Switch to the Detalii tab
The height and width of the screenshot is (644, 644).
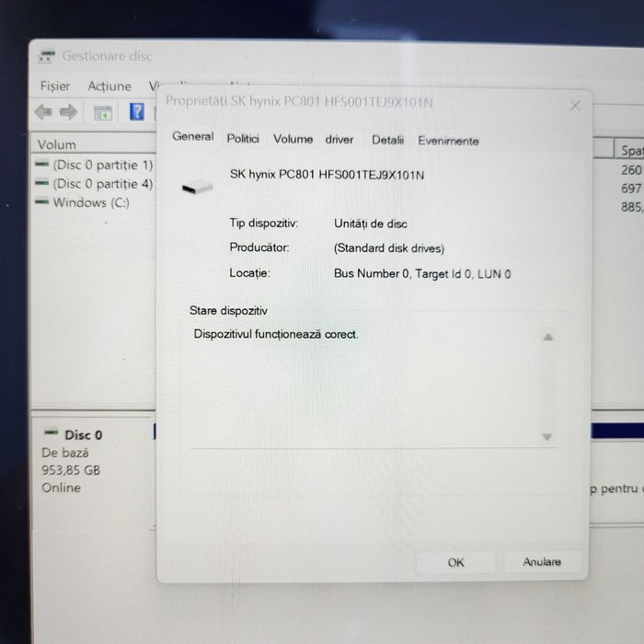point(387,141)
